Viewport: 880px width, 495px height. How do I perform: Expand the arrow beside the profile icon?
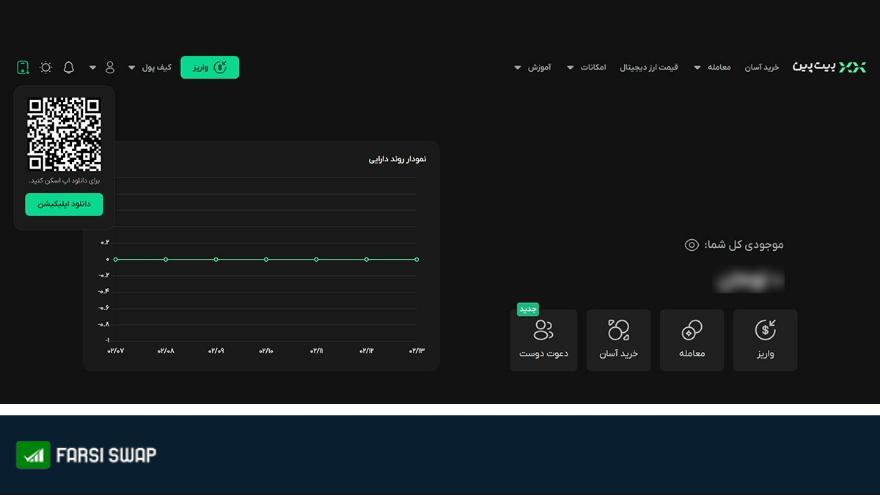(x=93, y=67)
